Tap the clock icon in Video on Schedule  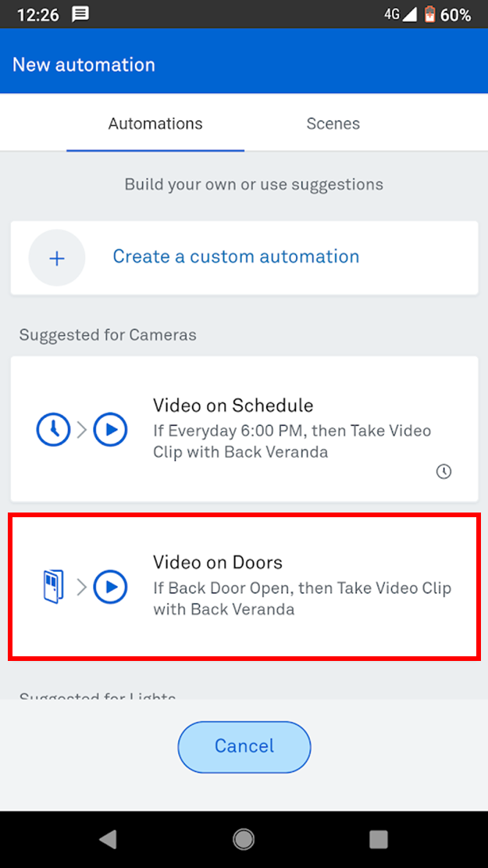[x=54, y=430]
